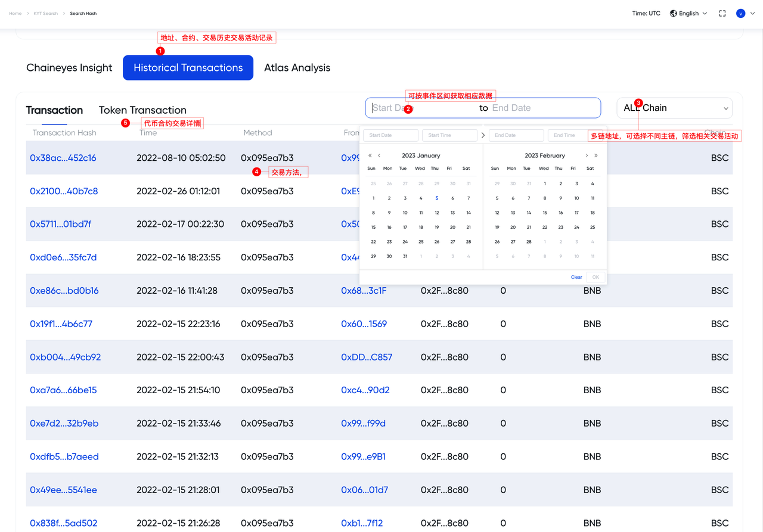The image size is (763, 532).
Task: Open KYT Search breadcrumb
Action: 46,13
